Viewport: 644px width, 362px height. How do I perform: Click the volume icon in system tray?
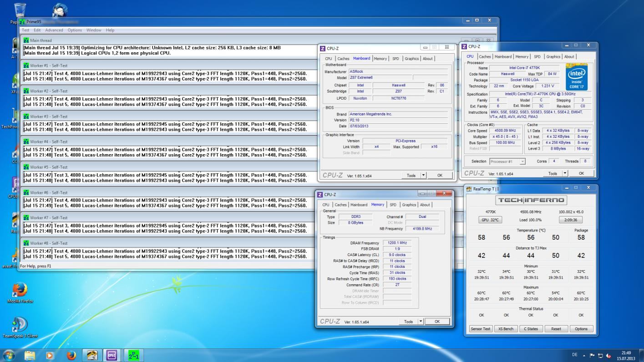(x=609, y=355)
